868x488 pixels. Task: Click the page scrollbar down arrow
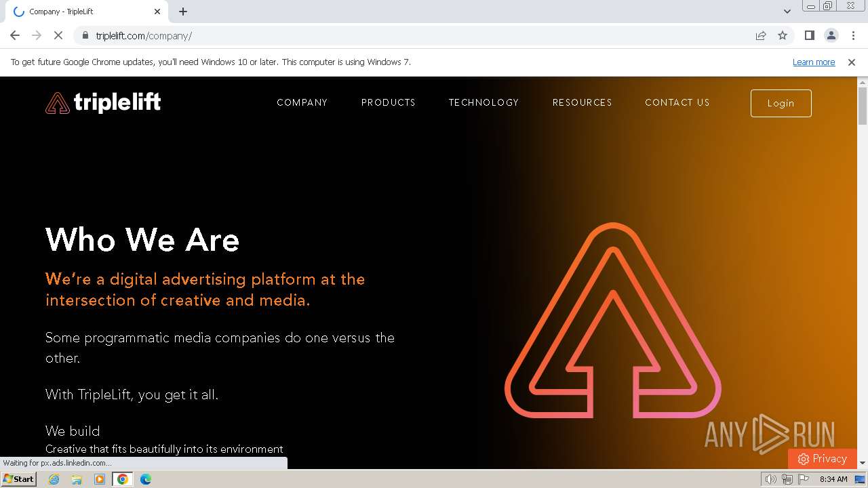click(x=863, y=463)
